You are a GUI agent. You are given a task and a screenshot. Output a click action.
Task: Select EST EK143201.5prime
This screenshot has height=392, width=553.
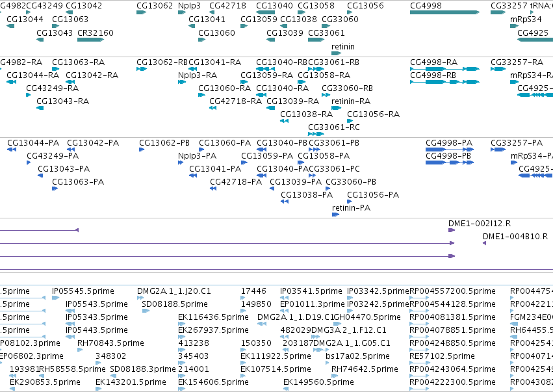[x=131, y=382]
